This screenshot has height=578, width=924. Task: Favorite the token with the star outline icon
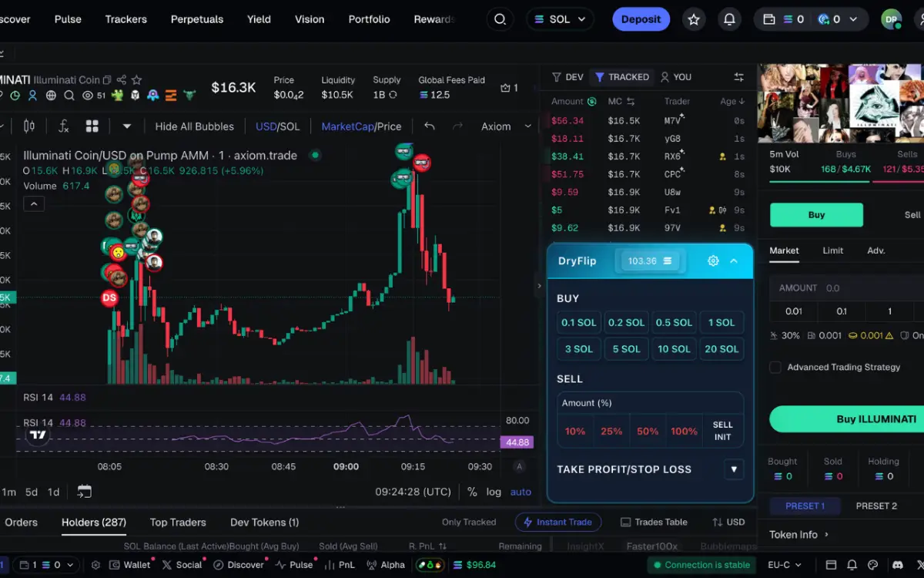(136, 79)
